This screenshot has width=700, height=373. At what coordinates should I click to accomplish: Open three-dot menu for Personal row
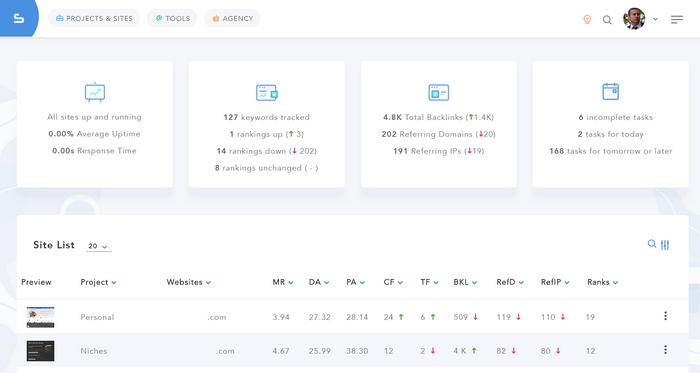point(665,316)
